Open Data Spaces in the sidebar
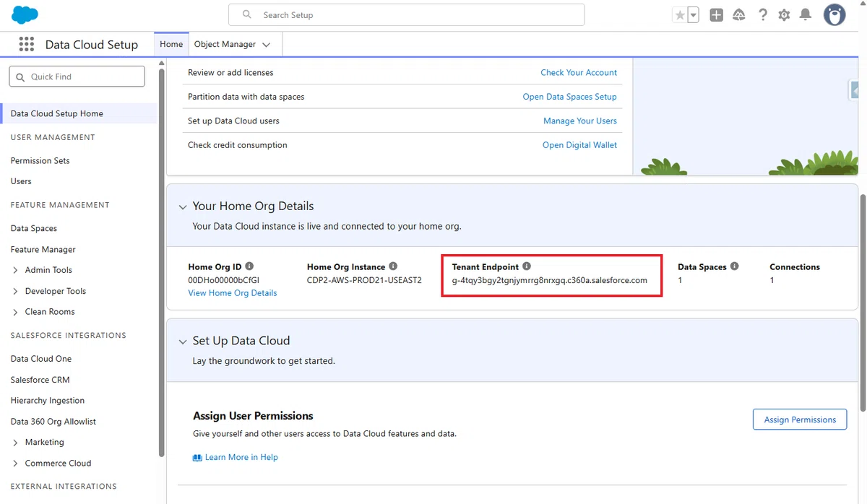The width and height of the screenshot is (867, 504). point(34,228)
